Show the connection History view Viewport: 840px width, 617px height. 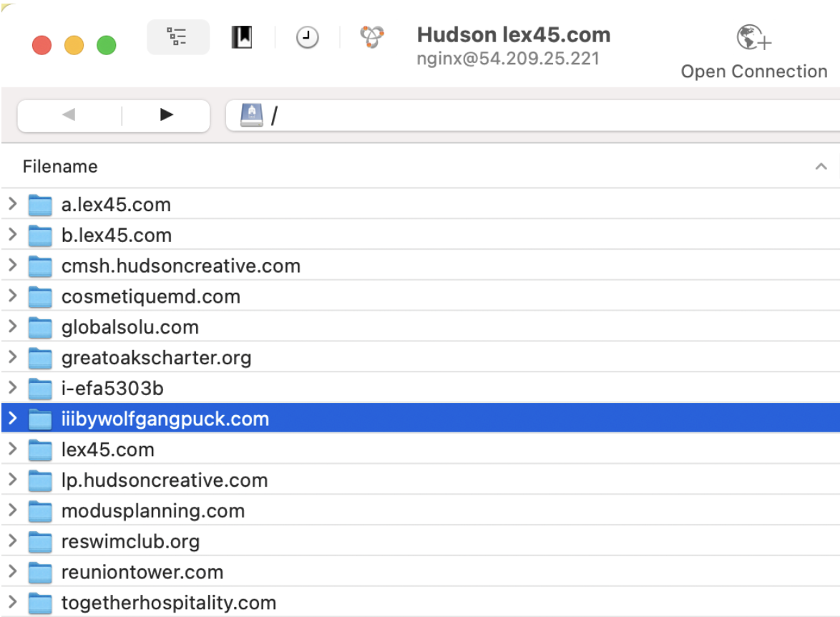tap(307, 37)
